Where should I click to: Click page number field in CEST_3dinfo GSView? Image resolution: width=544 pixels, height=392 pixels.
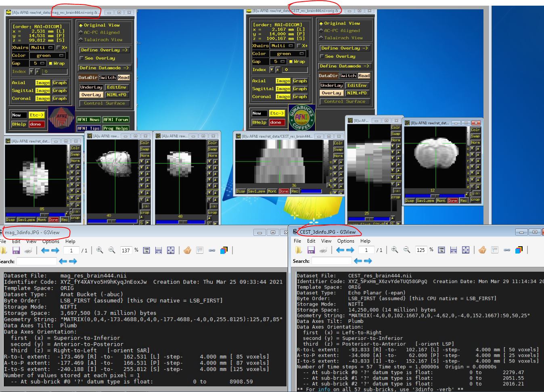[x=367, y=250]
